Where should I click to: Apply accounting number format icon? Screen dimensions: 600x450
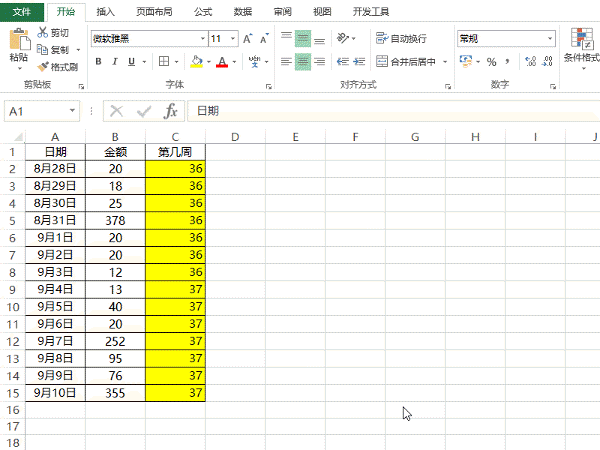point(466,61)
